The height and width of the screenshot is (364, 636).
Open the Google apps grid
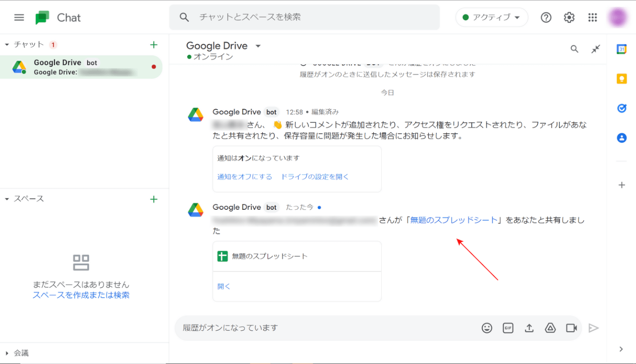coord(592,17)
